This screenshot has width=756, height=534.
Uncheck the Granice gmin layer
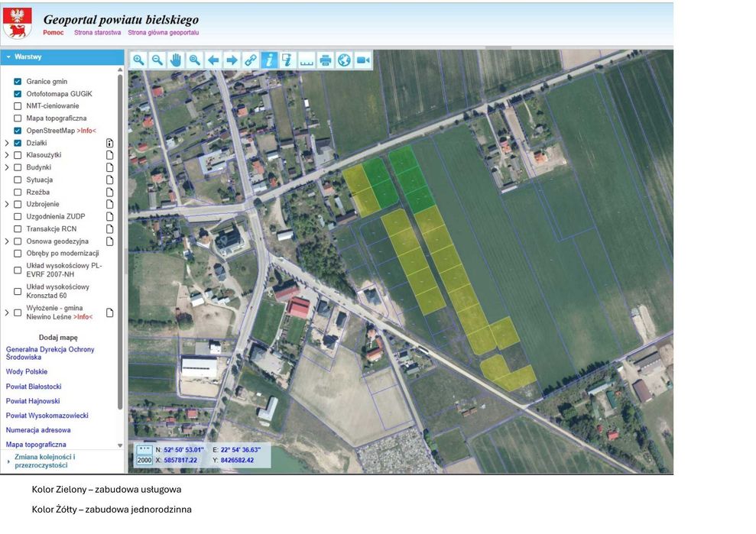point(18,82)
